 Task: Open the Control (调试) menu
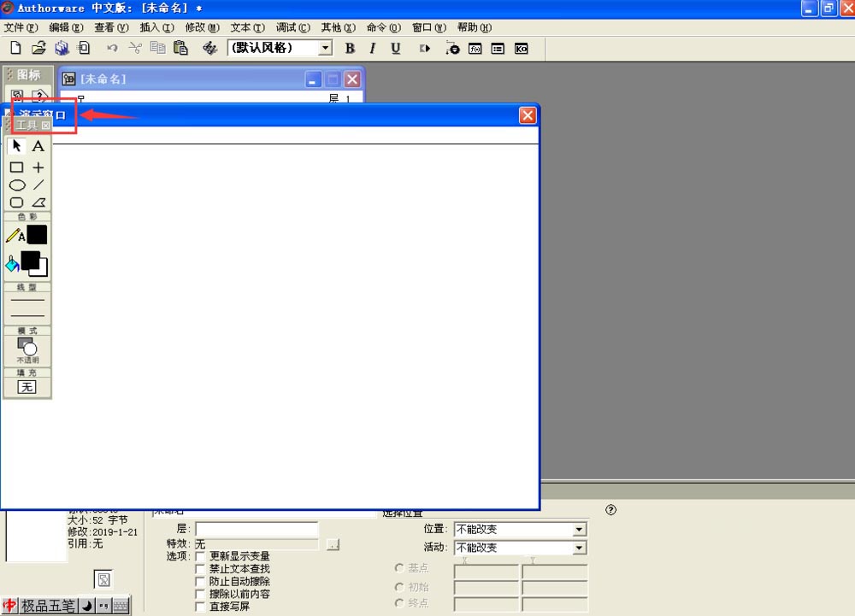tap(292, 27)
